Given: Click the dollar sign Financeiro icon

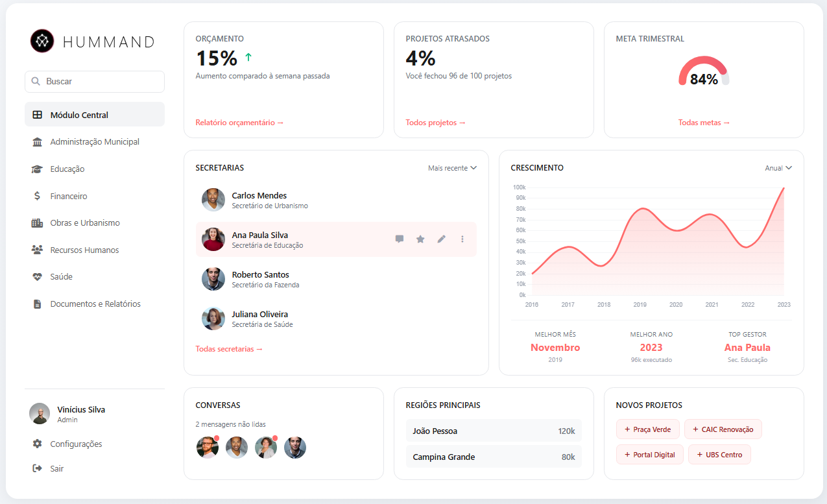Looking at the screenshot, I should (38, 195).
